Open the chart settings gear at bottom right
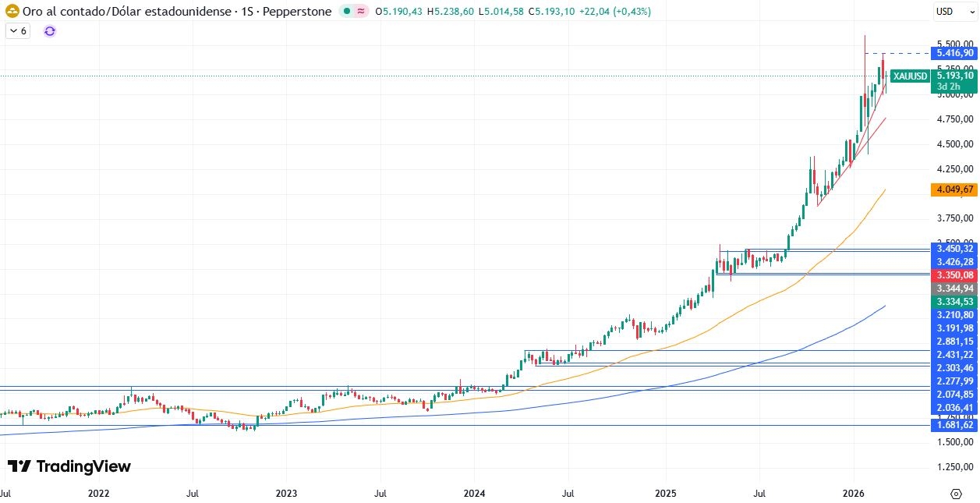 (x=957, y=493)
